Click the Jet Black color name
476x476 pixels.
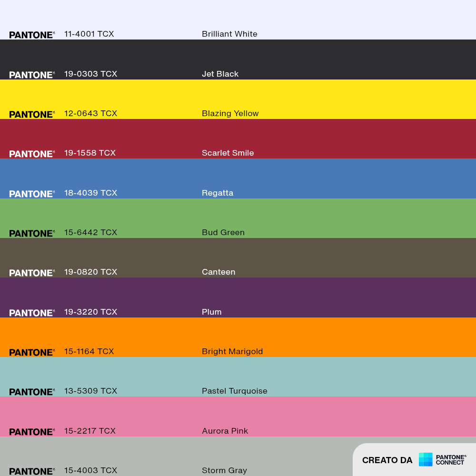pos(220,74)
